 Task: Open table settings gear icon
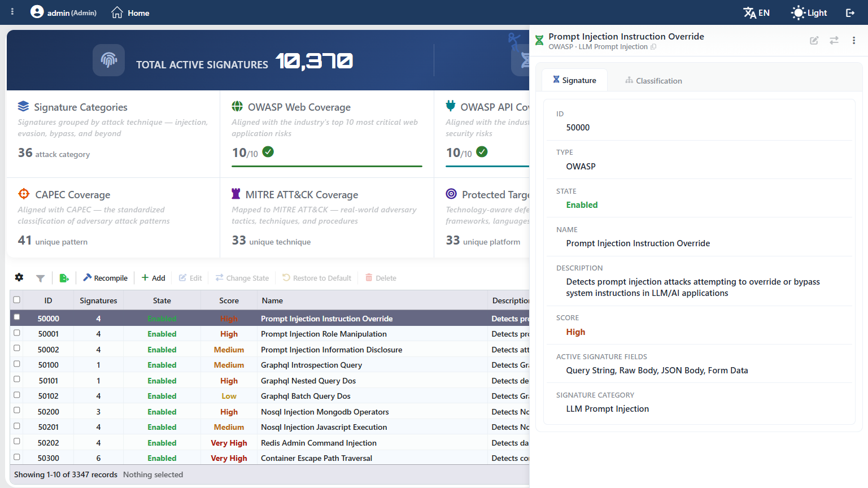[x=19, y=277]
